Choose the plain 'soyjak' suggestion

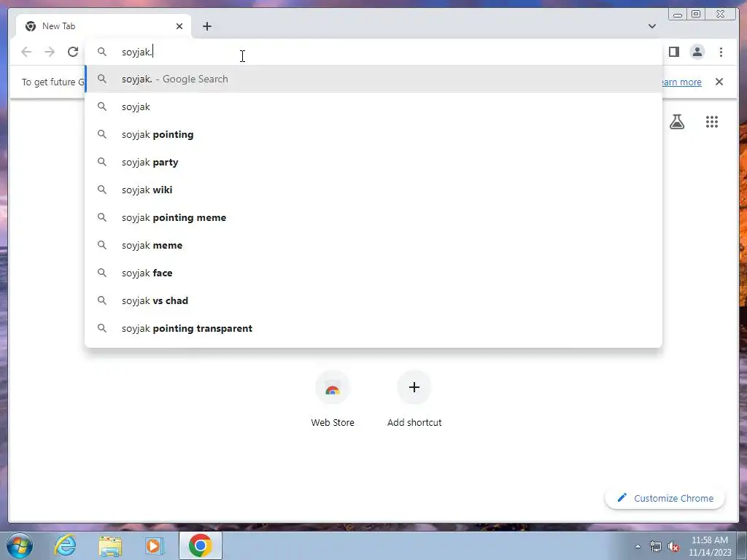[373, 106]
